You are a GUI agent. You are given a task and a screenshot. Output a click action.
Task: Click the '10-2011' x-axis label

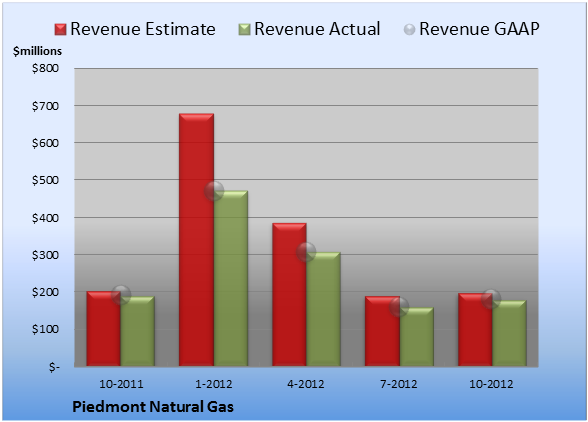coord(121,384)
